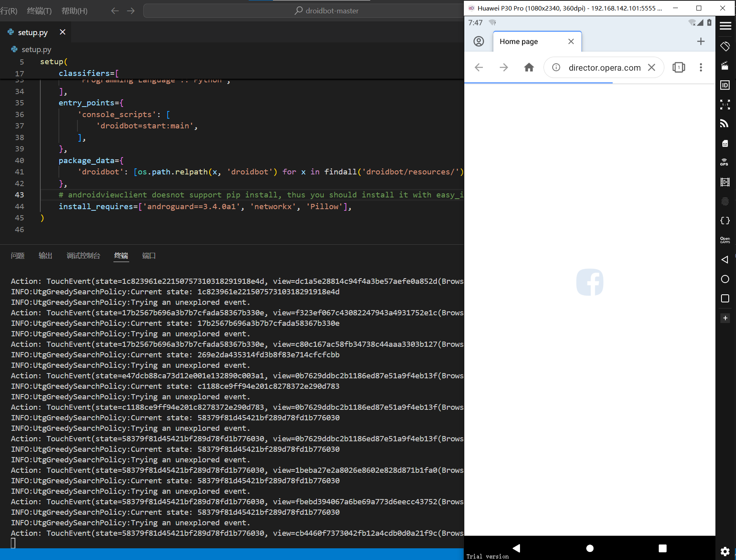Click the network RSS-style icon in sidebar
Screen dimensions: 736x560
pyautogui.click(x=725, y=124)
